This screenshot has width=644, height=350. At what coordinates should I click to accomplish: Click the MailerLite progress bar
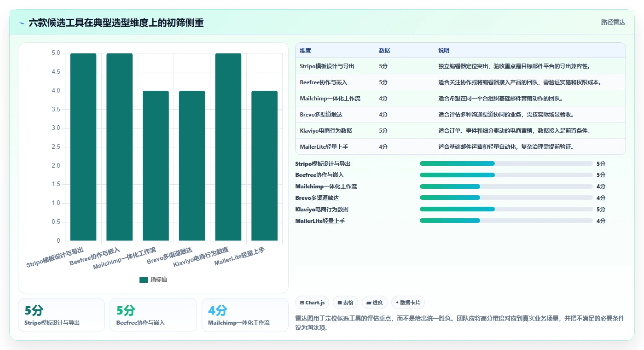tap(506, 221)
